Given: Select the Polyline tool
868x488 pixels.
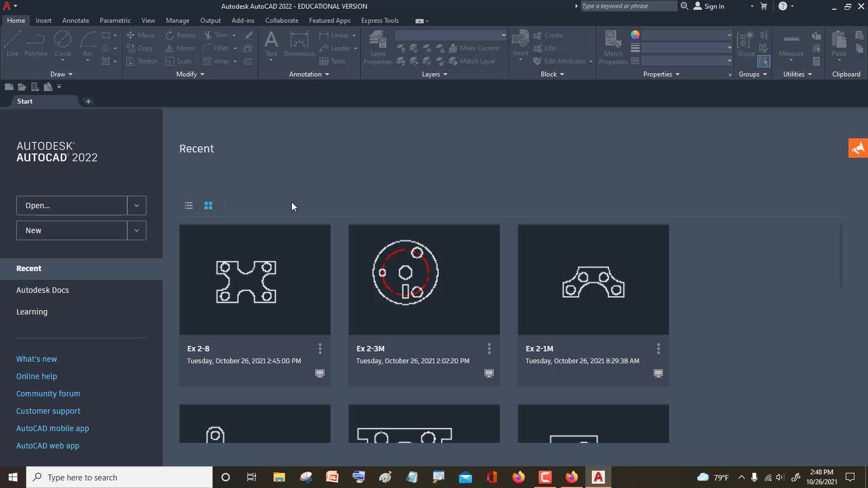Looking at the screenshot, I should tap(36, 44).
